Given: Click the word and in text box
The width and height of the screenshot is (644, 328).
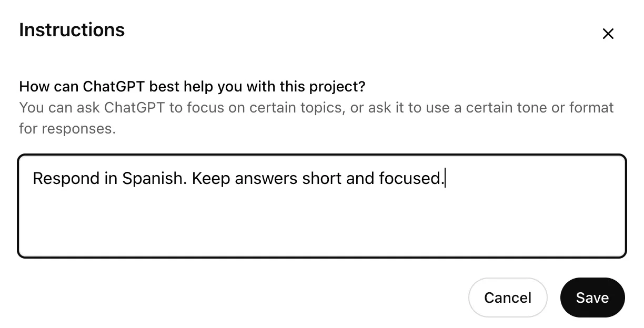Looking at the screenshot, I should tap(360, 179).
